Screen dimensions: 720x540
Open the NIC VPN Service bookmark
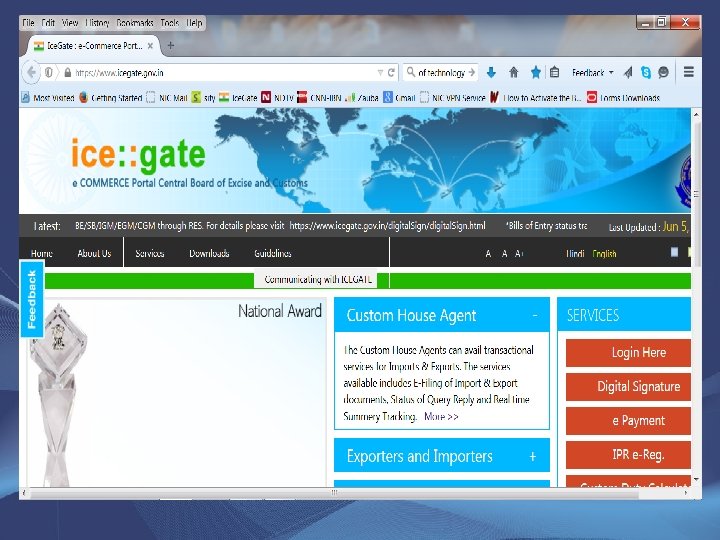[x=453, y=98]
